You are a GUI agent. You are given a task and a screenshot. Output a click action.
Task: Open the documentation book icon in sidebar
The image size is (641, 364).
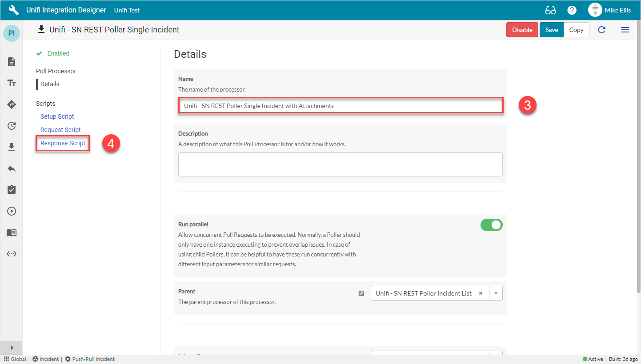[x=11, y=232]
